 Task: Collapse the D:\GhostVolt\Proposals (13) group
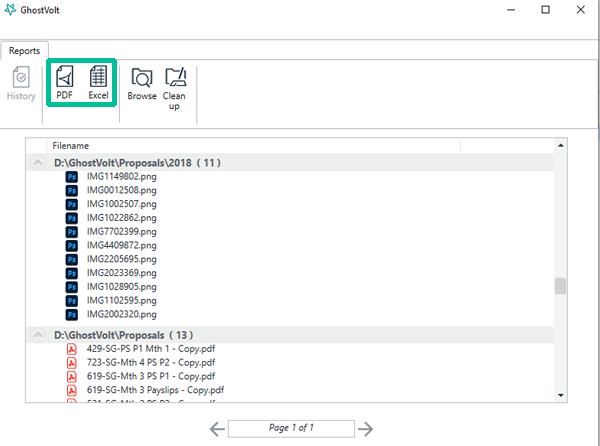38,335
